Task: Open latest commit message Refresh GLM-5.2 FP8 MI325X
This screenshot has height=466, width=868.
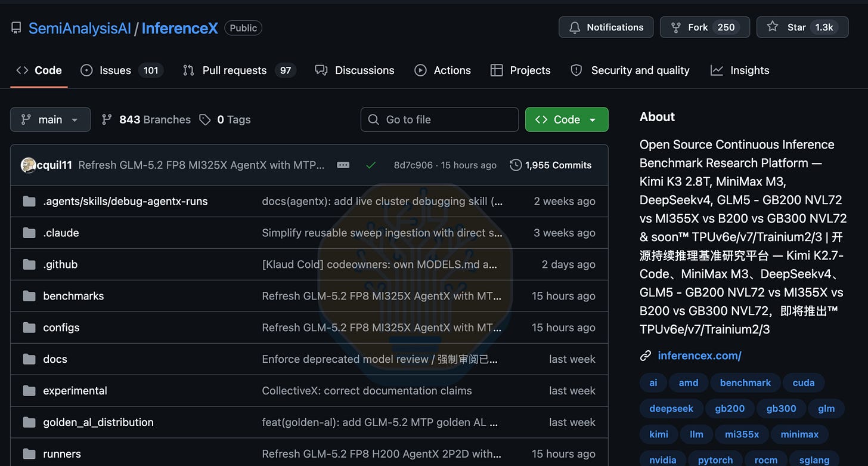Action: (x=201, y=165)
